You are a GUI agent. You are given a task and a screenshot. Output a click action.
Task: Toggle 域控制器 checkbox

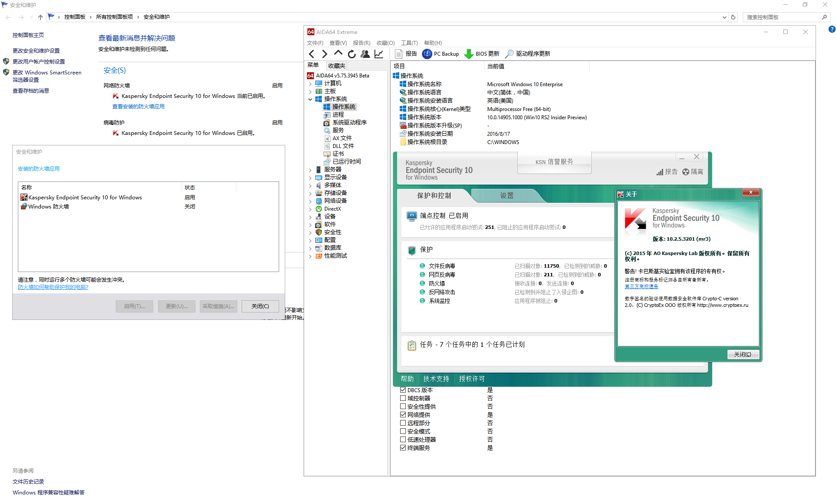[x=403, y=398]
